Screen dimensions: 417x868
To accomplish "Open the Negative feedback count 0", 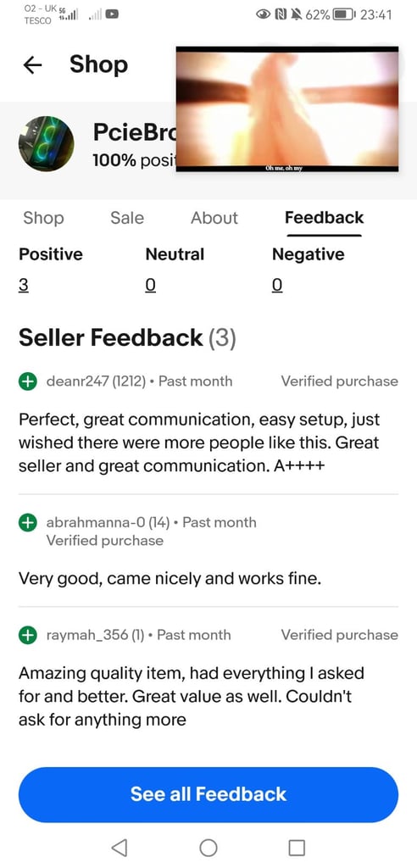I will [x=277, y=285].
